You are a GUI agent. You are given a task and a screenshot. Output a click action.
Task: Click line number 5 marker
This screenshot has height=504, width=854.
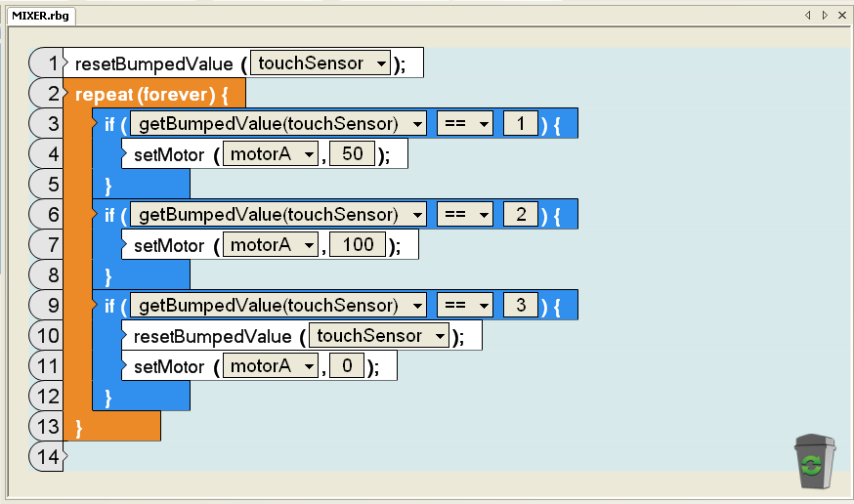48,184
